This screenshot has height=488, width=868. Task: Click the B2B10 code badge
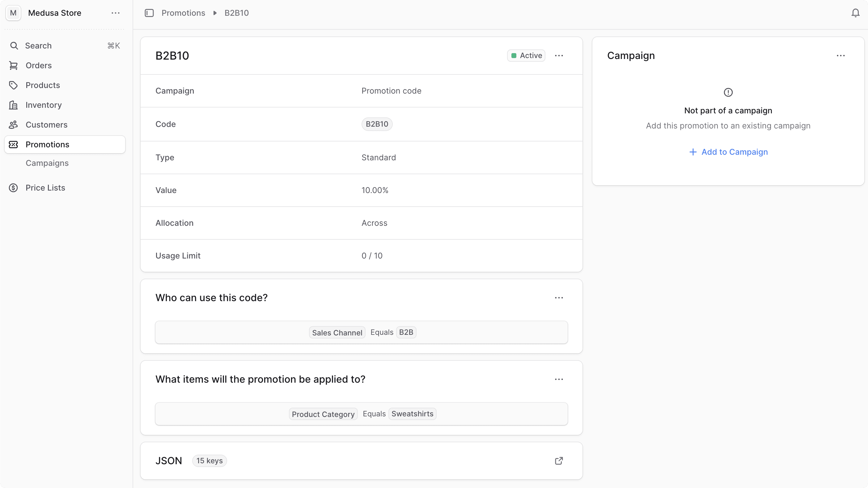377,124
